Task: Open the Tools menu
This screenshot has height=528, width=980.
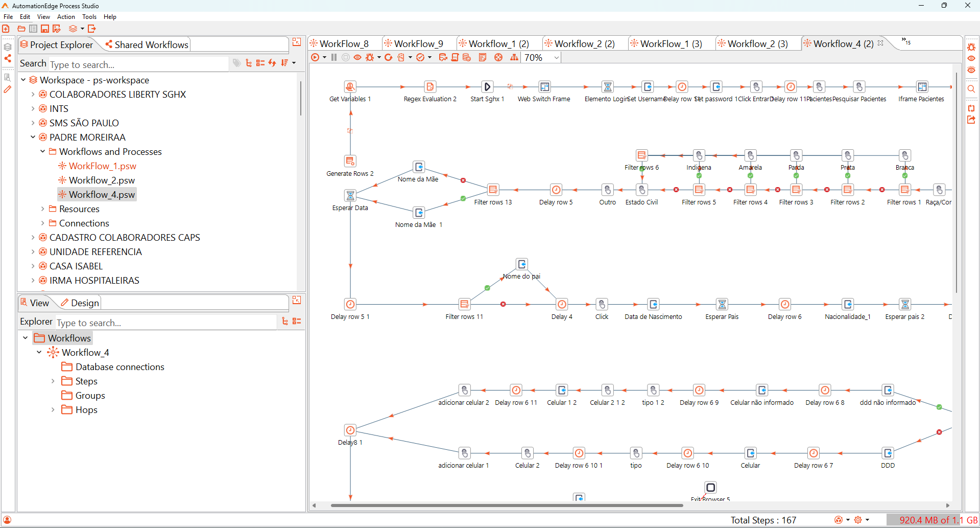Action: (x=89, y=17)
